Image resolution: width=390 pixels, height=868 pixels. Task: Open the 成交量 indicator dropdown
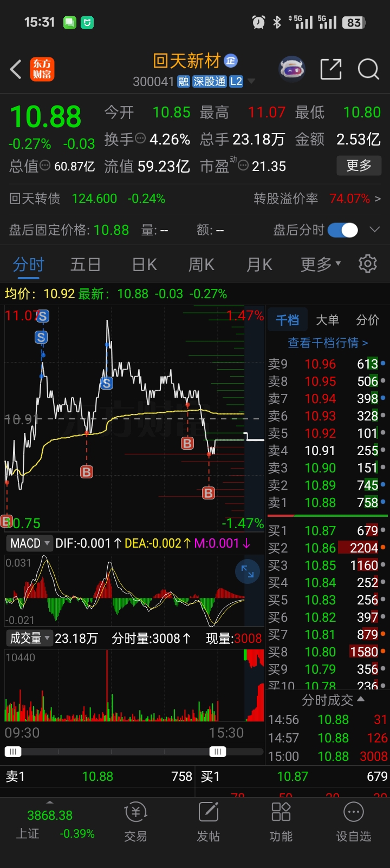pyautogui.click(x=30, y=638)
